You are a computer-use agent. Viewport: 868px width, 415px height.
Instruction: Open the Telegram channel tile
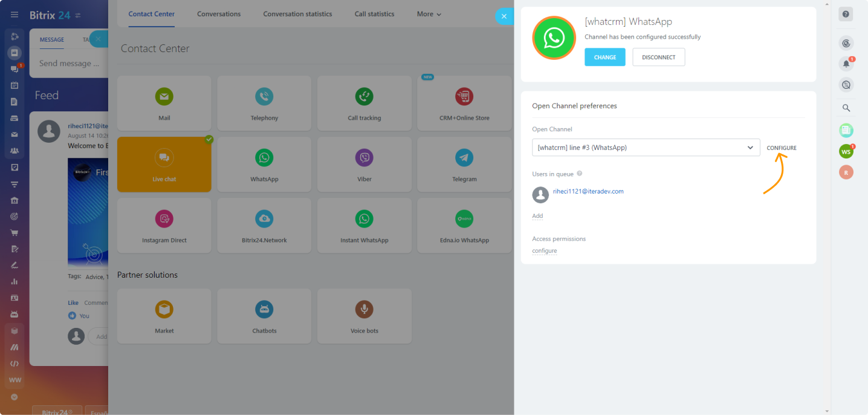coord(464,164)
